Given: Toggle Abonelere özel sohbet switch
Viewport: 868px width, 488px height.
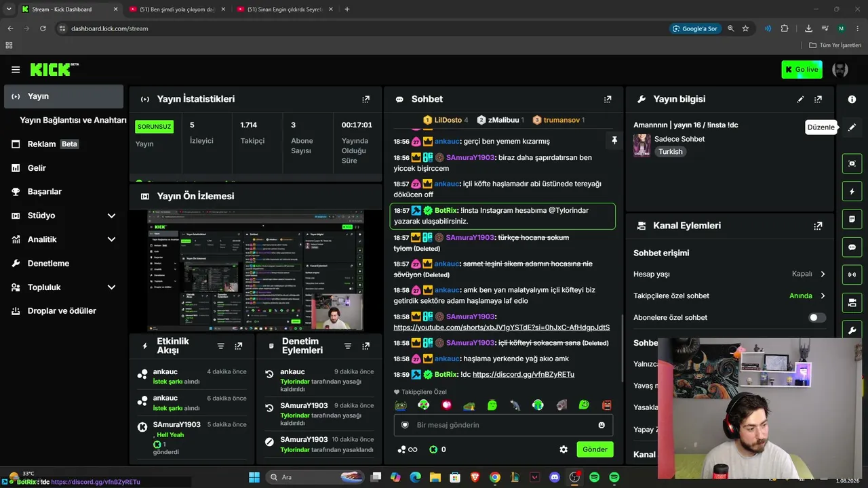Looking at the screenshot, I should [x=817, y=317].
